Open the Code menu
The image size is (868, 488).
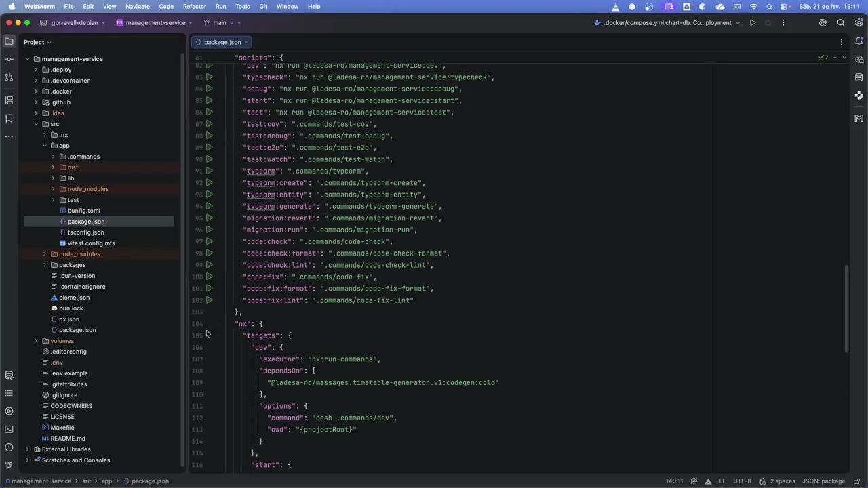pos(166,6)
